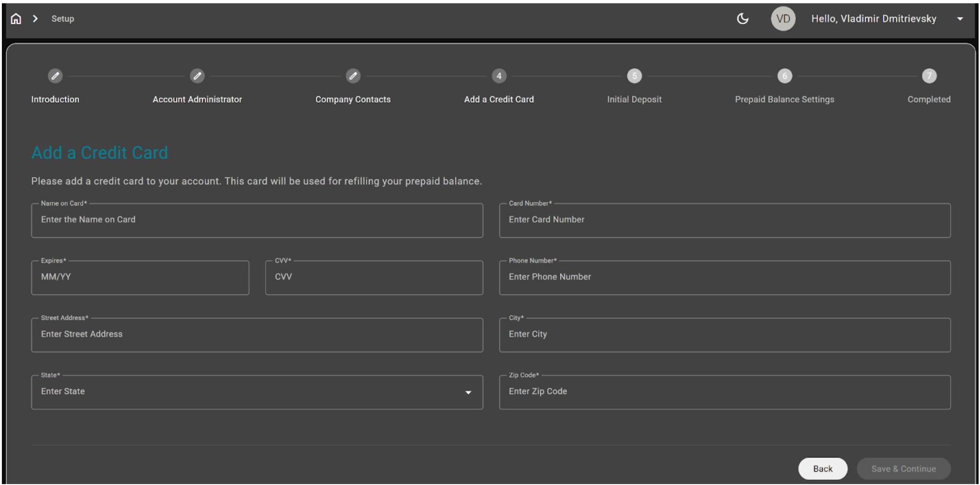Click the Introduction step pencil icon

coord(55,76)
